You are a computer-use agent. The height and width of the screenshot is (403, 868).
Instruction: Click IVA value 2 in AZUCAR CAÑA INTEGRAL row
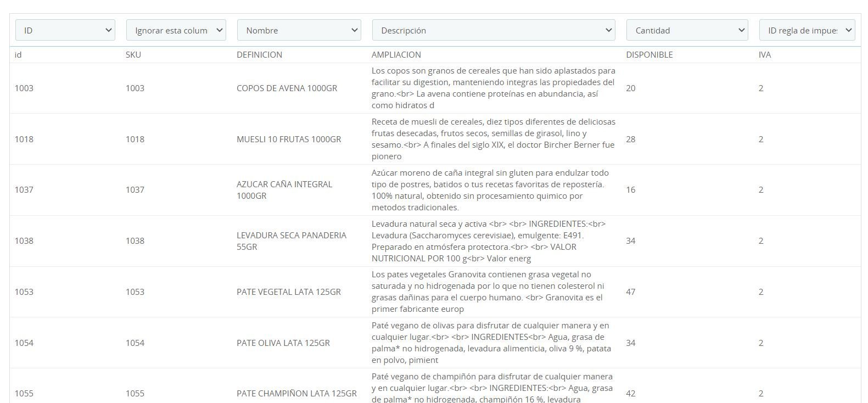(761, 190)
